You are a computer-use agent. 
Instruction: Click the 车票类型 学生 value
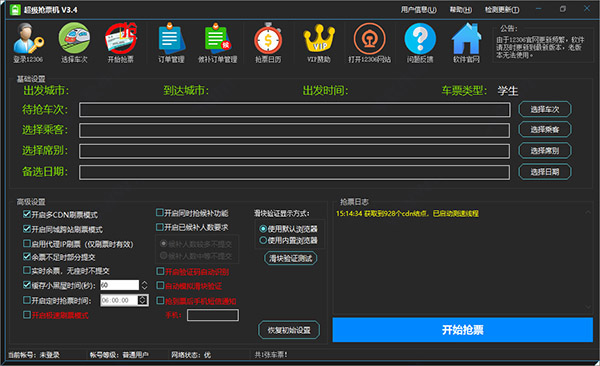point(508,91)
